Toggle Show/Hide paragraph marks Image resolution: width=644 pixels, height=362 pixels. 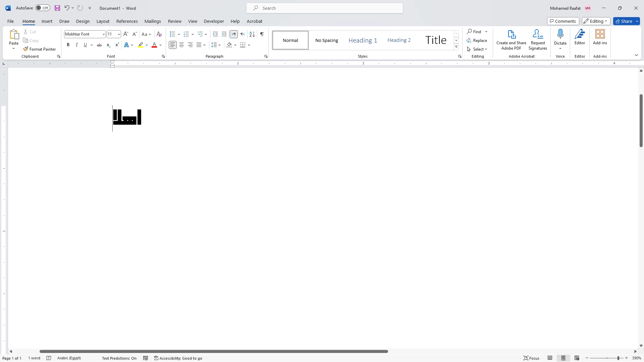pyautogui.click(x=262, y=34)
